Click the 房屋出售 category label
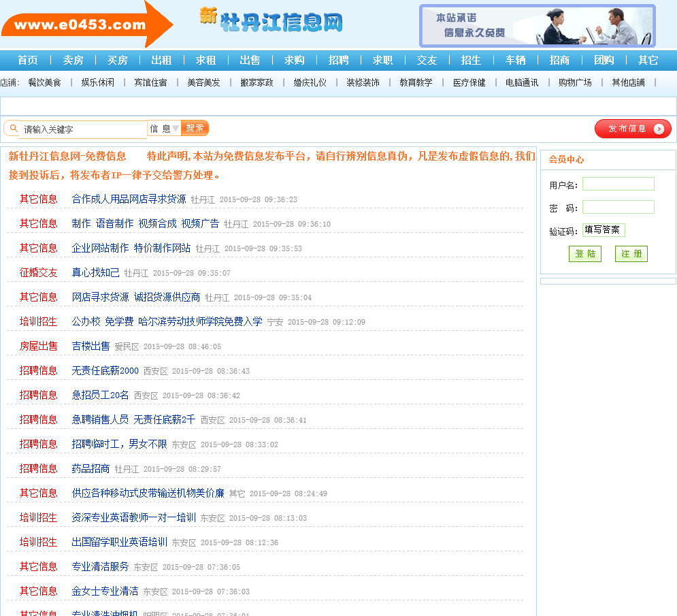The image size is (677, 616). [38, 346]
